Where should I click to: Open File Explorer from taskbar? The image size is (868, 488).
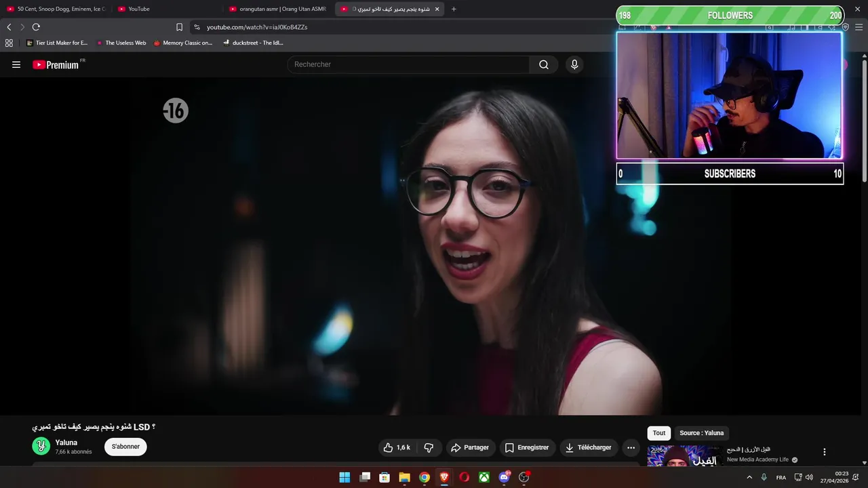(404, 477)
